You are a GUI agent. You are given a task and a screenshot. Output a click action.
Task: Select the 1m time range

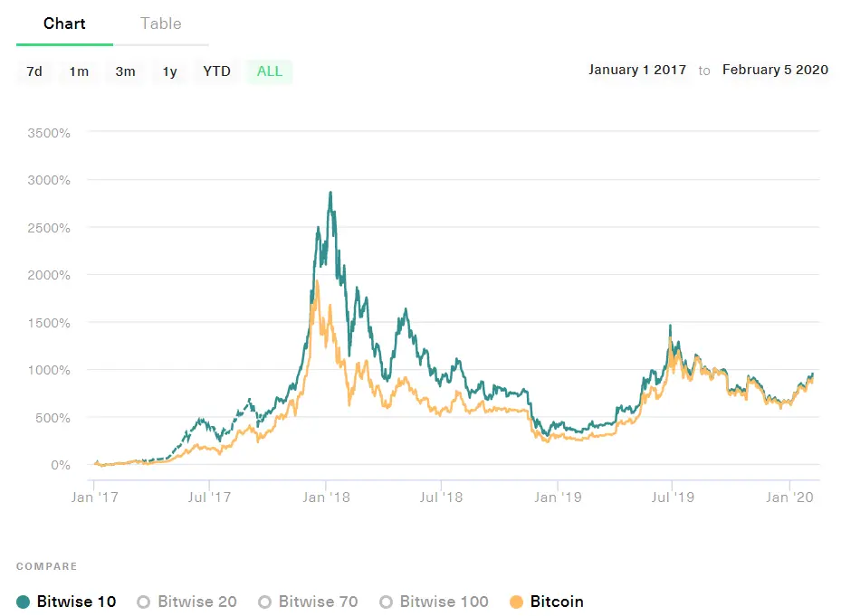[x=79, y=71]
